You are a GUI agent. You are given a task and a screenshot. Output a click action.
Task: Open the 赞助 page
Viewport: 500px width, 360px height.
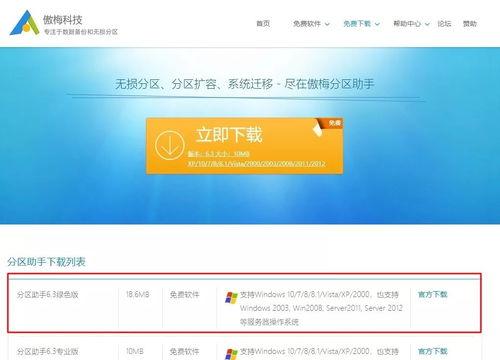coord(470,24)
